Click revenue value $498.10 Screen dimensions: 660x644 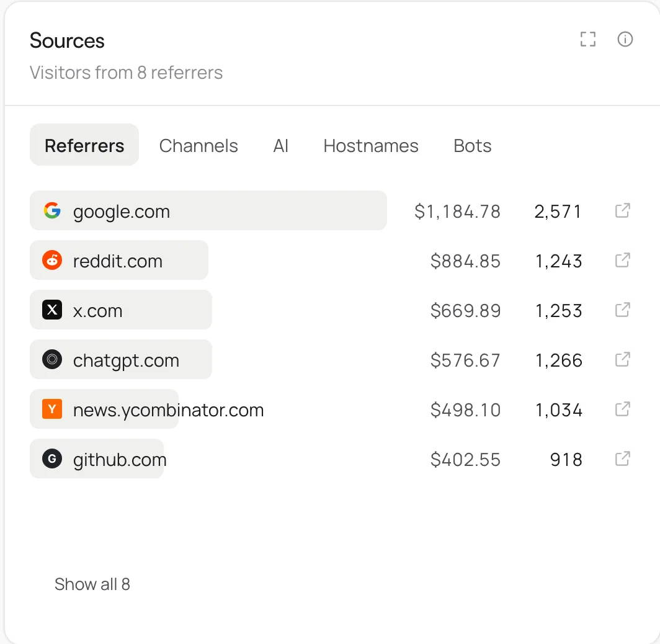[465, 410]
